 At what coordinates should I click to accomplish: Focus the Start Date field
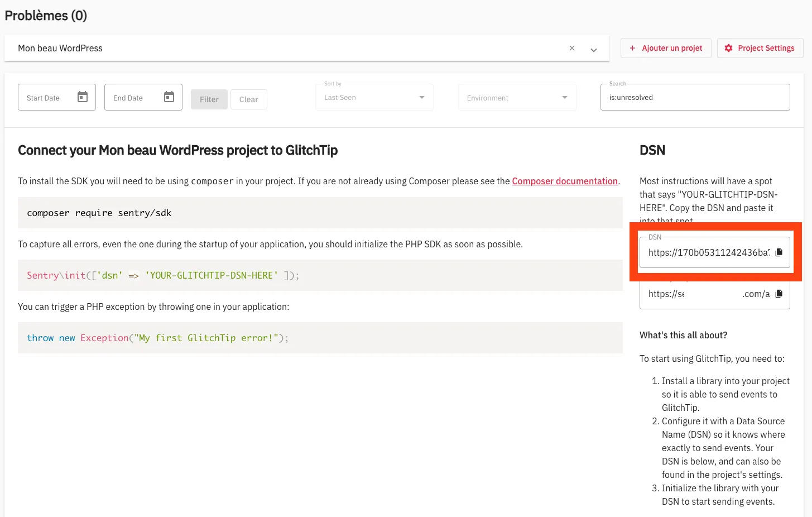(57, 97)
